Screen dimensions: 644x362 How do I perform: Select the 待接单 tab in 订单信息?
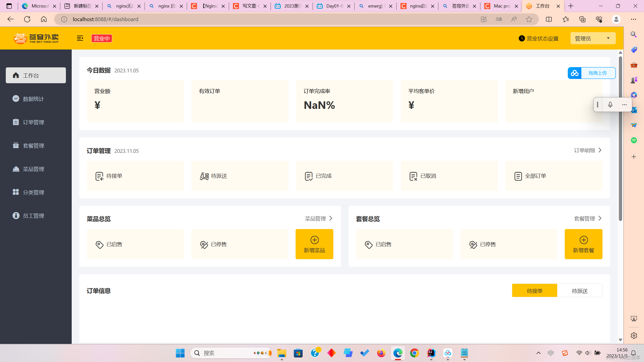click(x=535, y=291)
